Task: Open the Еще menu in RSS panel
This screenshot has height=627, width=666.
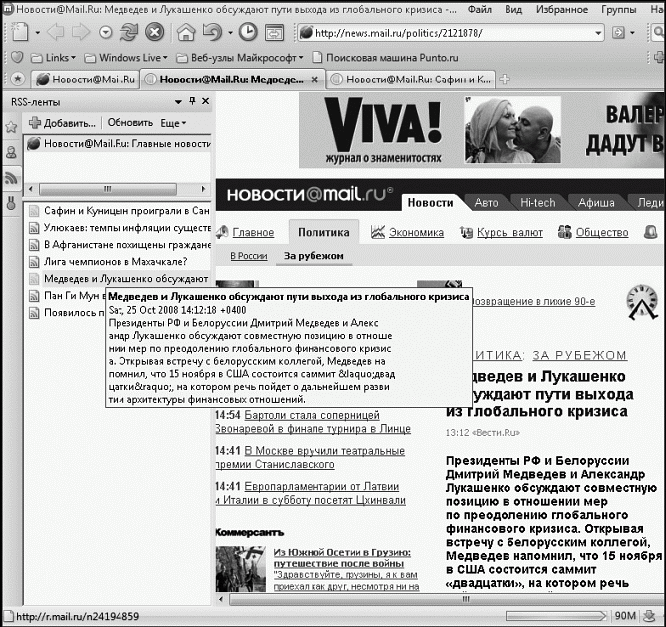Action: point(173,123)
